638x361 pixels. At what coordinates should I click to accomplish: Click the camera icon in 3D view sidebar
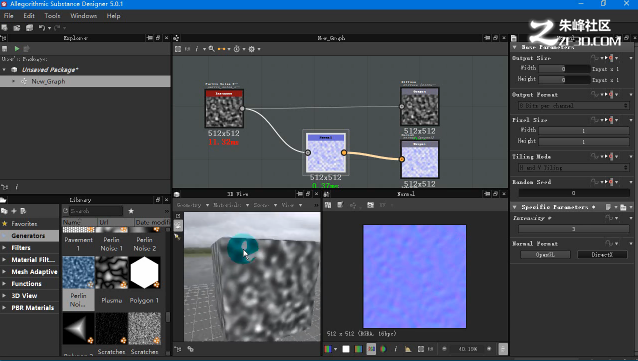click(x=178, y=225)
